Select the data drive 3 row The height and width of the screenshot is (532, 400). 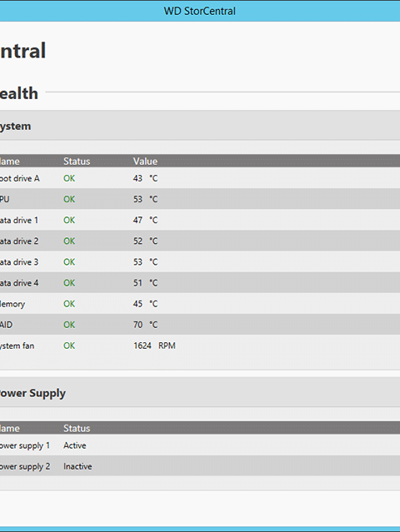(200, 262)
